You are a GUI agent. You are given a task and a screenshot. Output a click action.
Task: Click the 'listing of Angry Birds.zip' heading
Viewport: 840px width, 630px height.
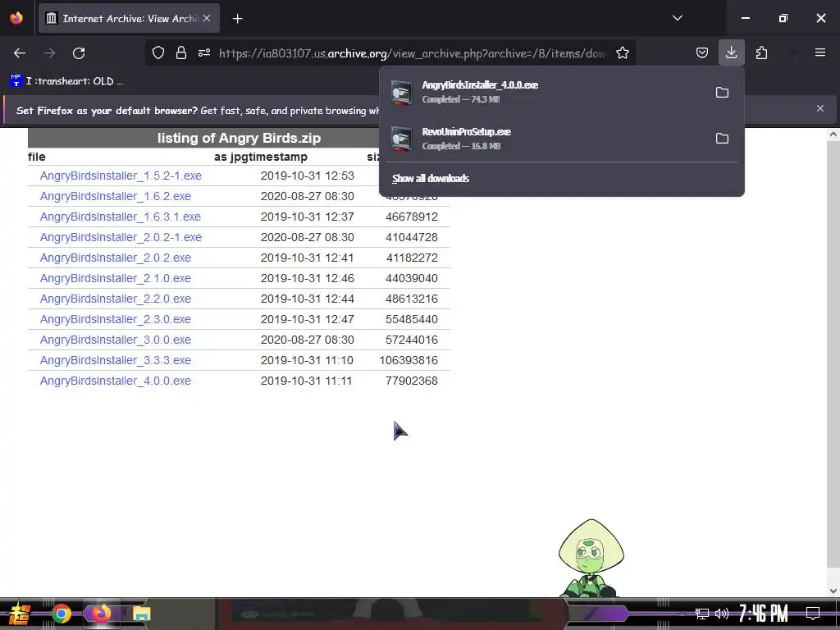tap(239, 138)
